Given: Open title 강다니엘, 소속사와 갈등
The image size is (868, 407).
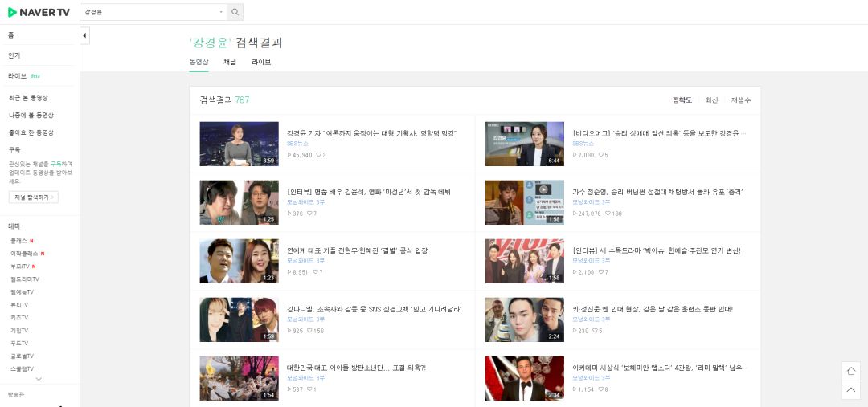Looking at the screenshot, I should coord(375,309).
